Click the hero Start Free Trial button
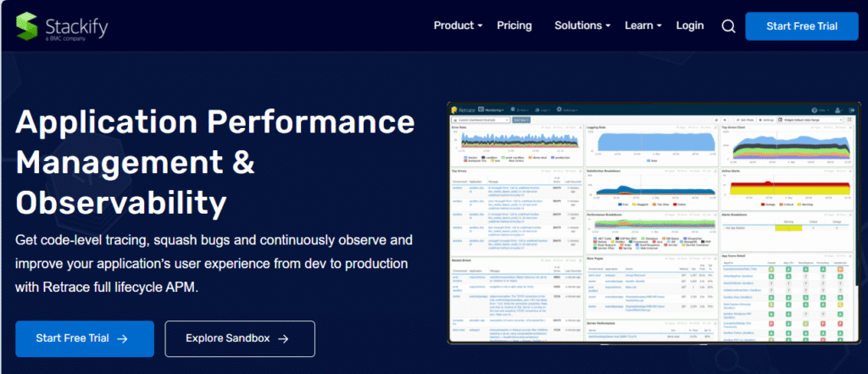The width and height of the screenshot is (868, 374). (x=84, y=338)
